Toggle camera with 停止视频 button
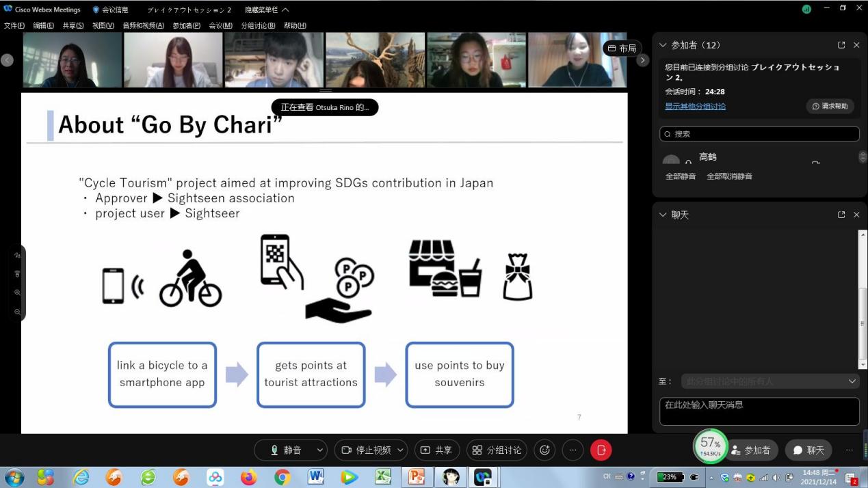Image resolution: width=868 pixels, height=488 pixels. tap(366, 450)
